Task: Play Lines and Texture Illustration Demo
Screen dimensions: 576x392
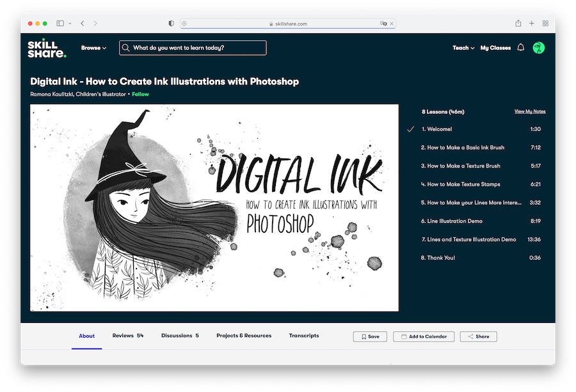Action: [x=481, y=239]
